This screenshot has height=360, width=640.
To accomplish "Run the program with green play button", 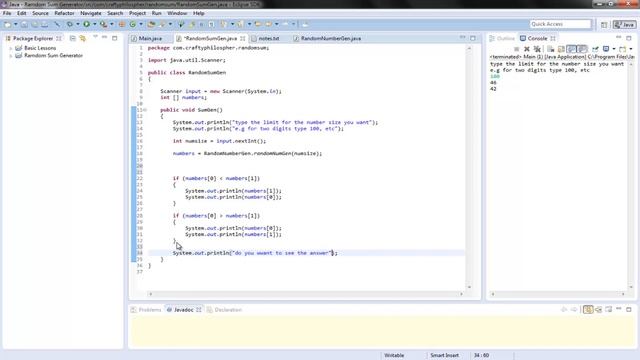I will tap(87, 24).
